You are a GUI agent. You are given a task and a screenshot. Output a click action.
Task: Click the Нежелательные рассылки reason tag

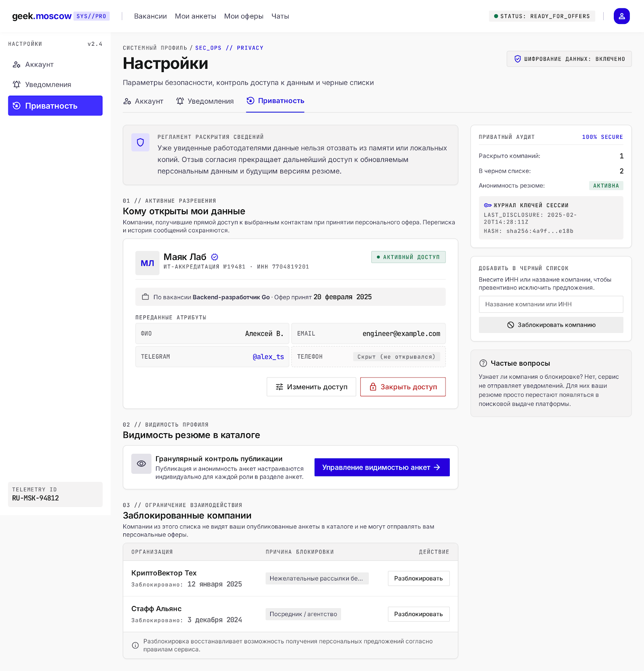317,578
